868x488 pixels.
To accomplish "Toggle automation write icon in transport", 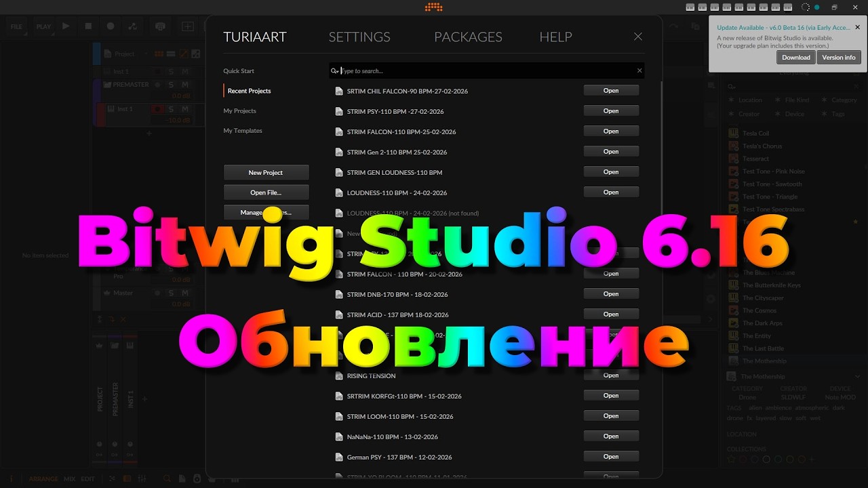I will click(132, 26).
